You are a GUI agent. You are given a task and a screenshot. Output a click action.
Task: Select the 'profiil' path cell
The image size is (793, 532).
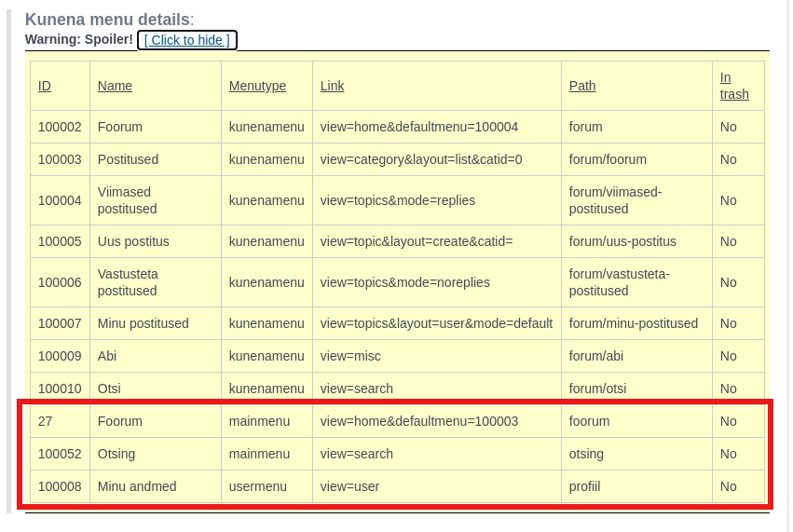tap(587, 486)
